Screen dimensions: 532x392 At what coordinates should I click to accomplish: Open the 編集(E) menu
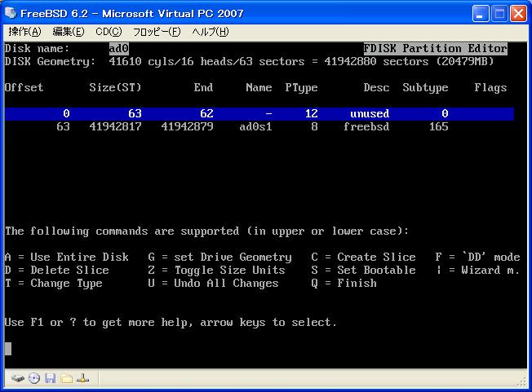(69, 32)
